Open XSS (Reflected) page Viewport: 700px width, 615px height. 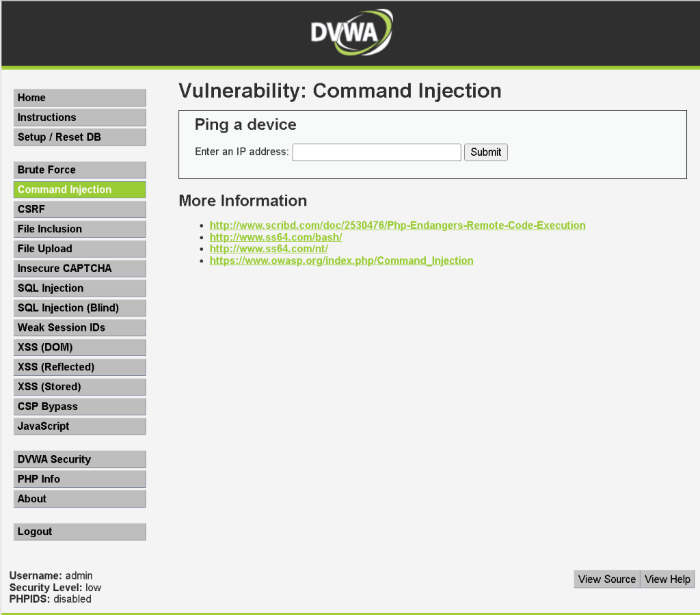pyautogui.click(x=79, y=367)
